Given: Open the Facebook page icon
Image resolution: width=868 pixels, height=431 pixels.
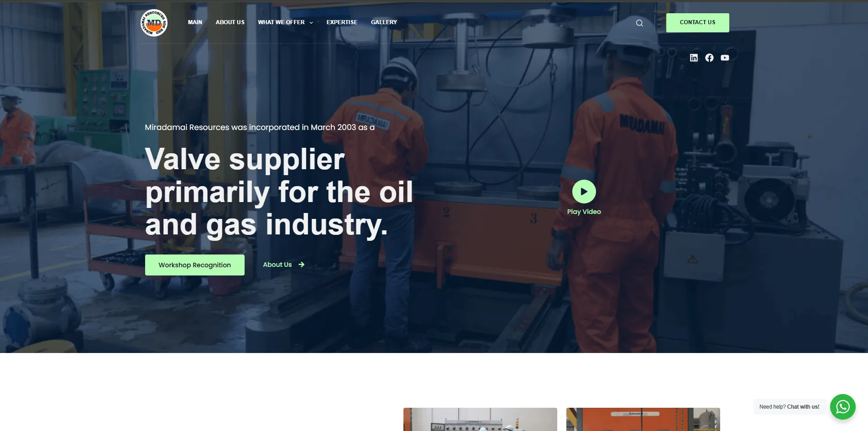Looking at the screenshot, I should (709, 57).
